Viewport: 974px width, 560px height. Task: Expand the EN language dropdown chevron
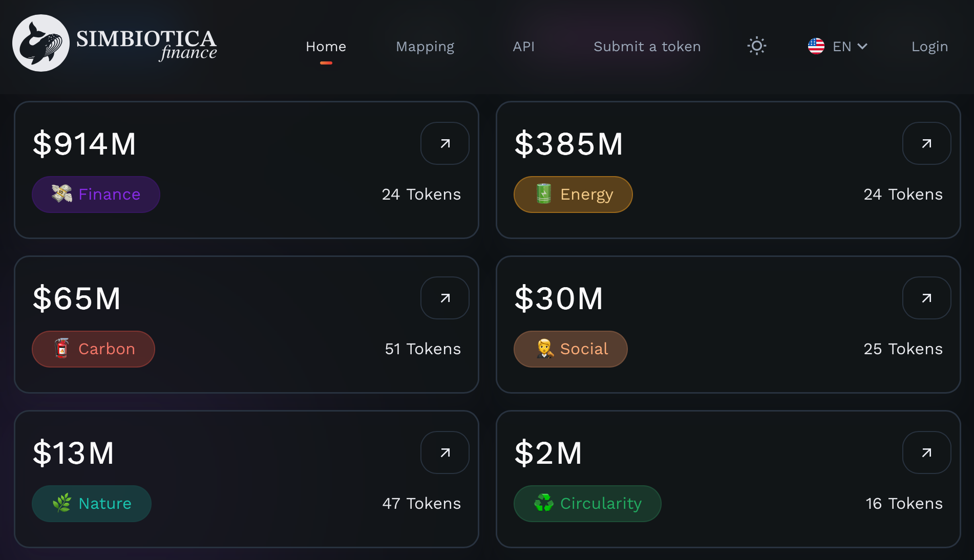(862, 47)
